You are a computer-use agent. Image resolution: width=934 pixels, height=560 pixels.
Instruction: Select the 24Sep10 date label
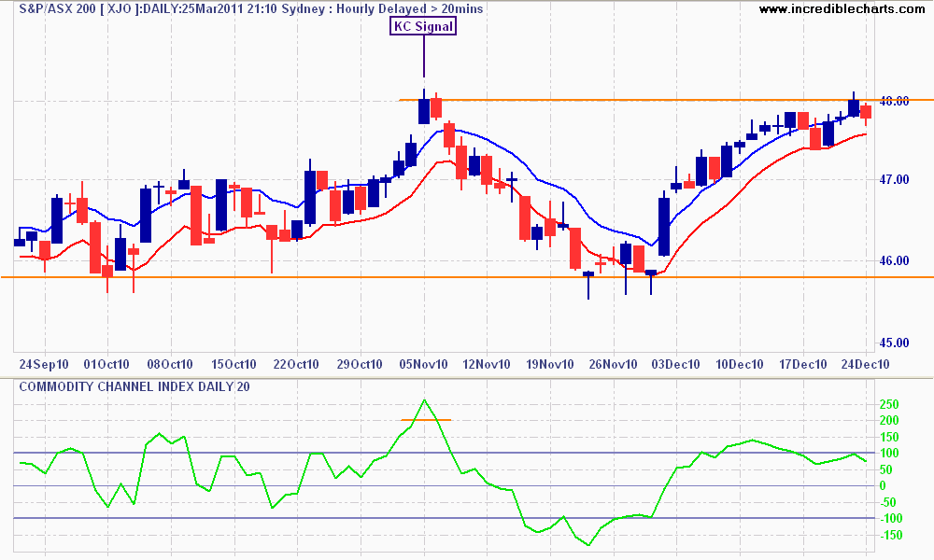point(42,364)
